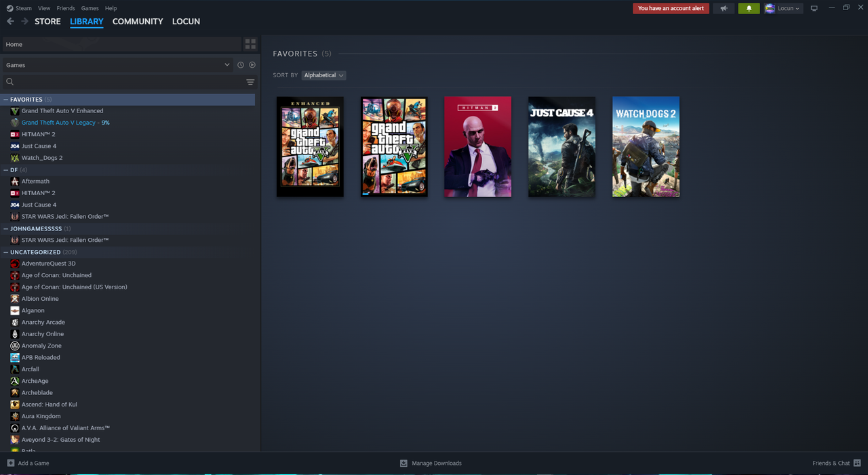Switch to Big Picture mode icon

pyautogui.click(x=814, y=8)
